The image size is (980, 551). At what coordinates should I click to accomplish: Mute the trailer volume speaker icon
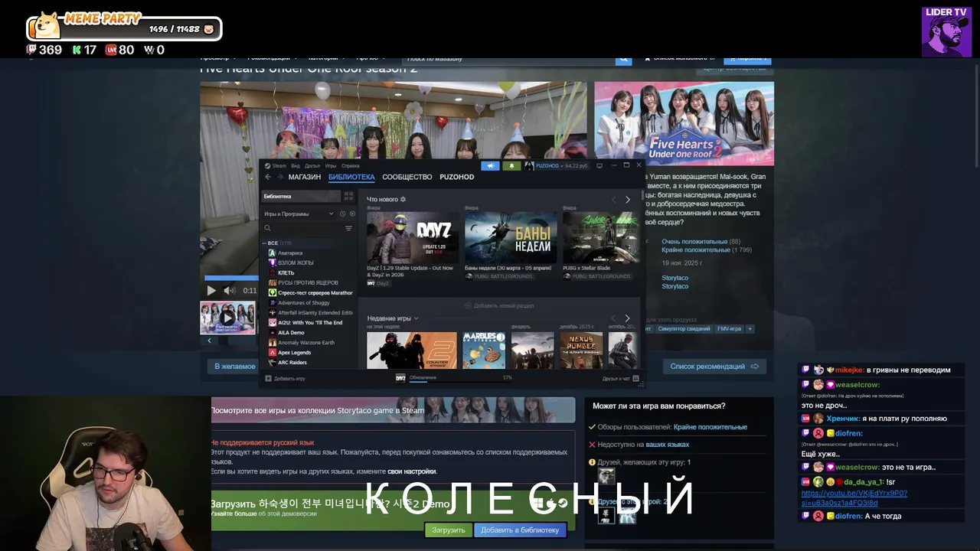229,290
